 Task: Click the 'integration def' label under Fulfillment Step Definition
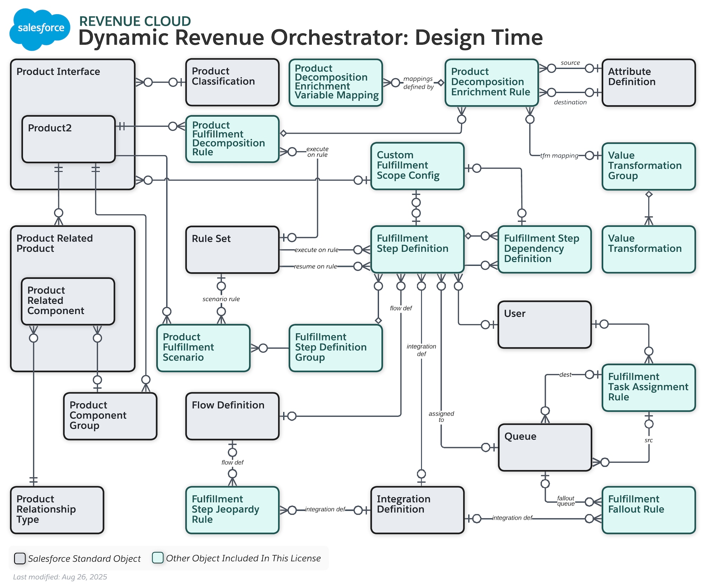click(422, 350)
